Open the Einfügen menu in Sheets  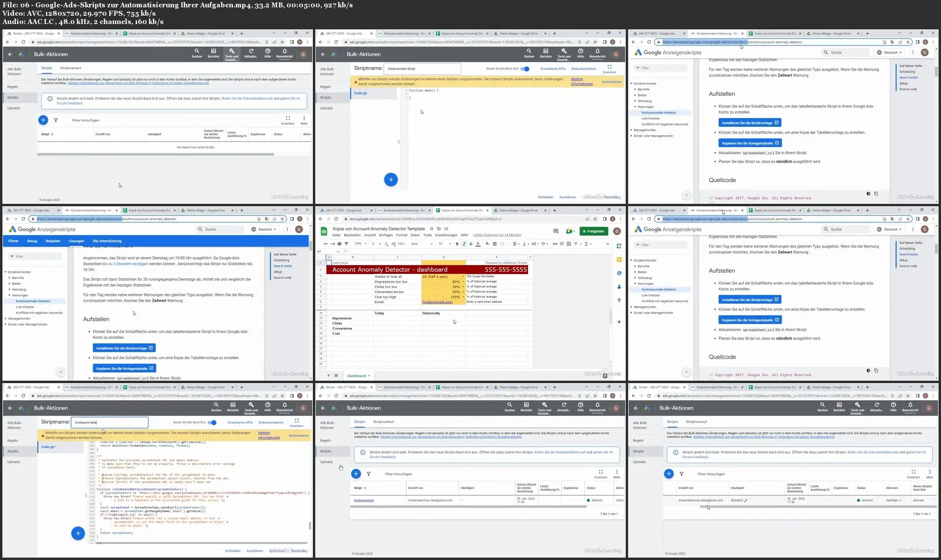click(x=386, y=235)
